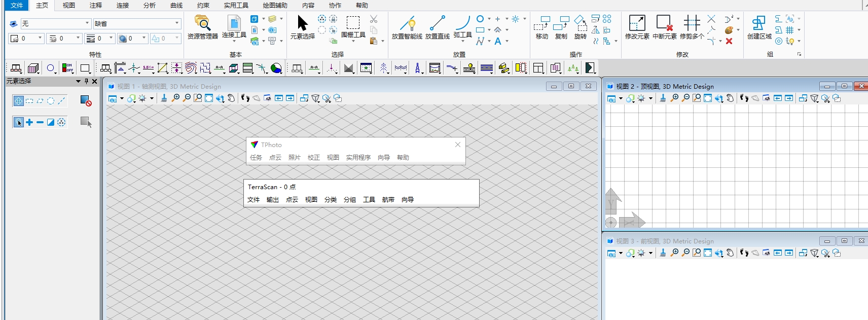Open 航带 menu in TerraScan window
Viewport: 868px width, 320px height.
coord(388,200)
